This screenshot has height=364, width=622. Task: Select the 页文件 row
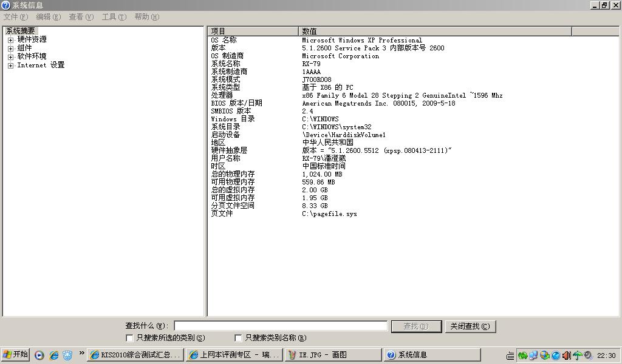click(x=412, y=214)
